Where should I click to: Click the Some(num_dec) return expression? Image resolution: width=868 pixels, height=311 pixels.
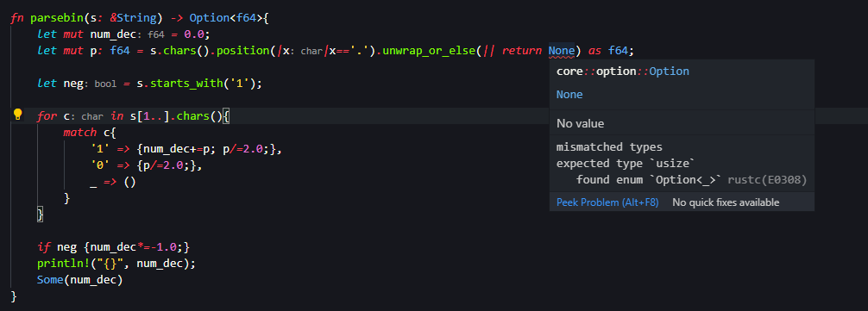[x=79, y=280]
